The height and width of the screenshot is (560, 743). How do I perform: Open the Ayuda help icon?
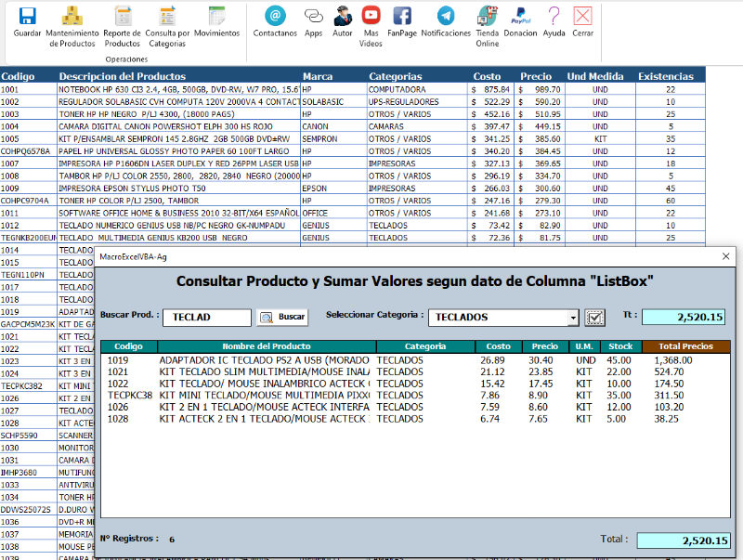pyautogui.click(x=554, y=16)
